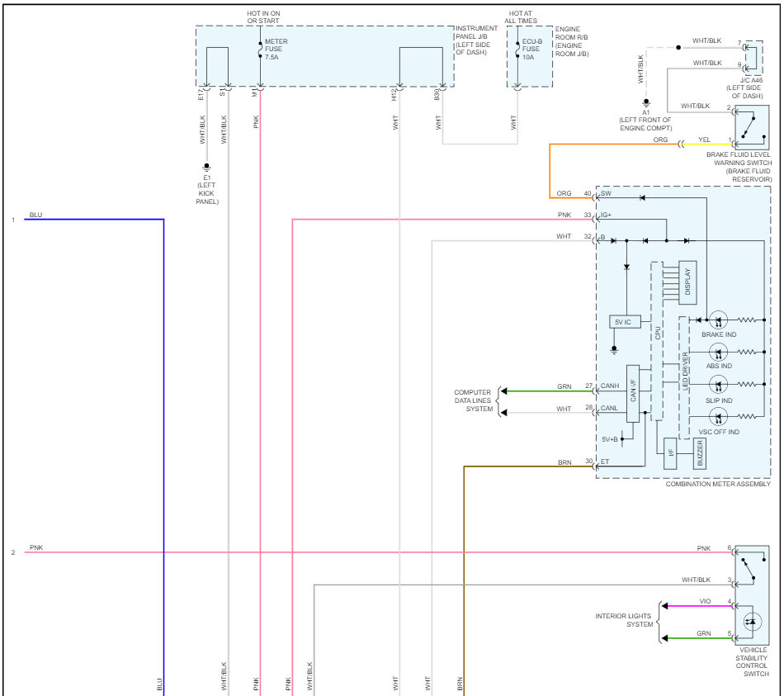Click the METER FUSE 7.5A label

pyautogui.click(x=276, y=49)
